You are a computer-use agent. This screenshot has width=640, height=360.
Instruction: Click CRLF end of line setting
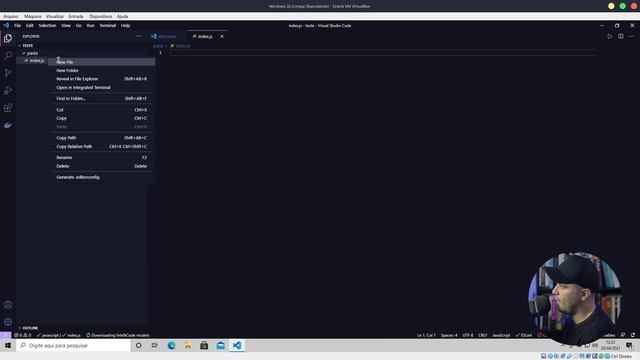click(x=482, y=335)
